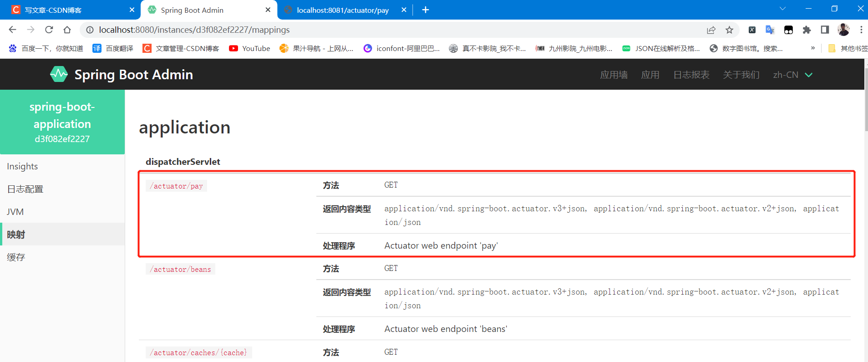Reload the current page

(49, 30)
